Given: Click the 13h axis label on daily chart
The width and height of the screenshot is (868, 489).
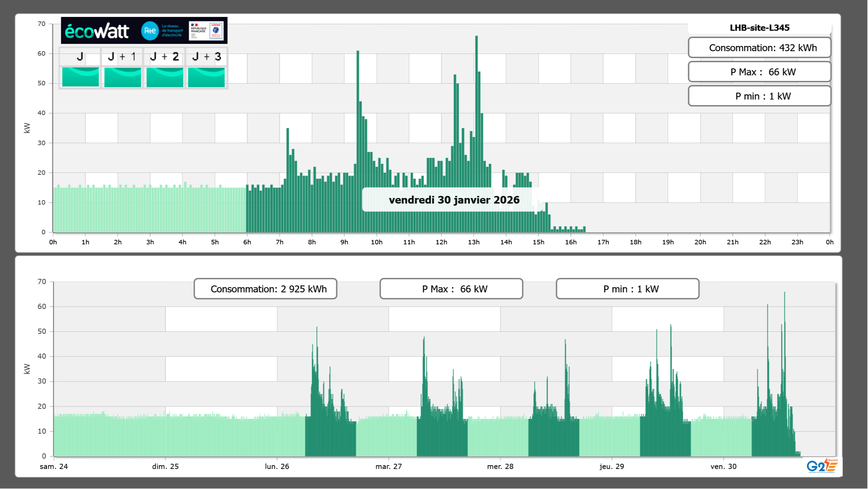Looking at the screenshot, I should 474,242.
